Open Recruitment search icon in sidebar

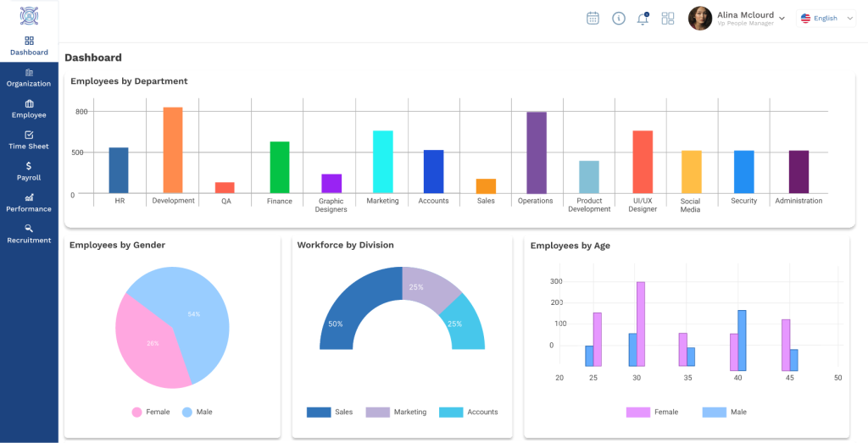pyautogui.click(x=29, y=229)
